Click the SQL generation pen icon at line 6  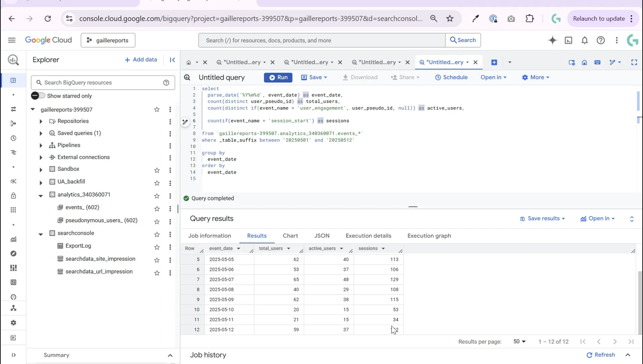[185, 122]
